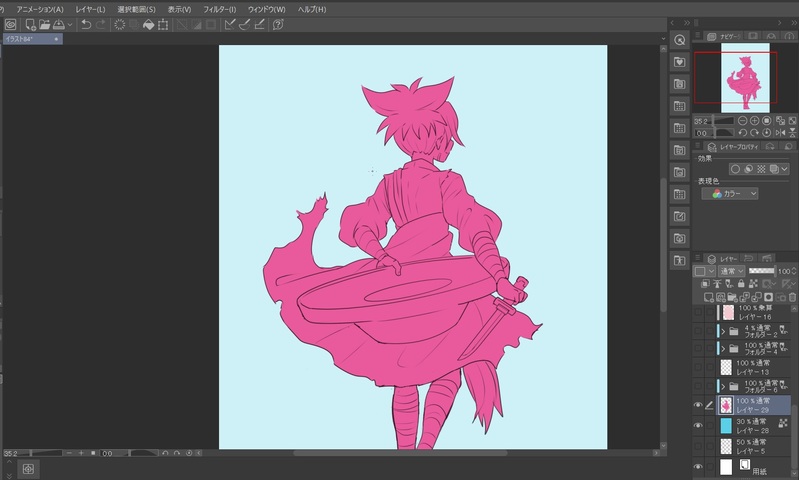Open the favorites material folder with heart
Screen dimensions: 799x480
coord(679,62)
